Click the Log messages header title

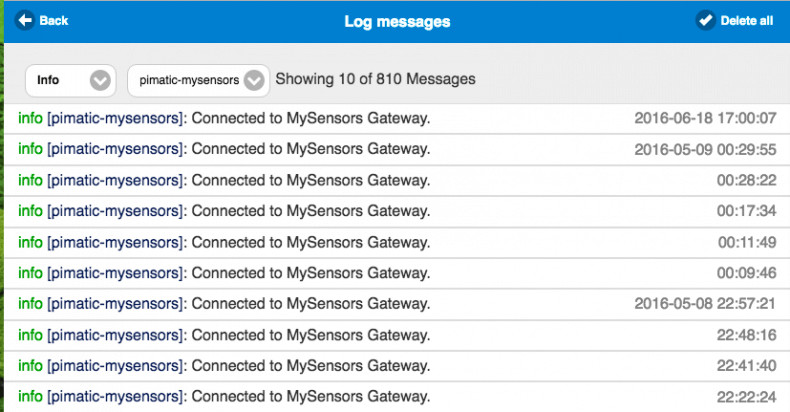point(397,22)
